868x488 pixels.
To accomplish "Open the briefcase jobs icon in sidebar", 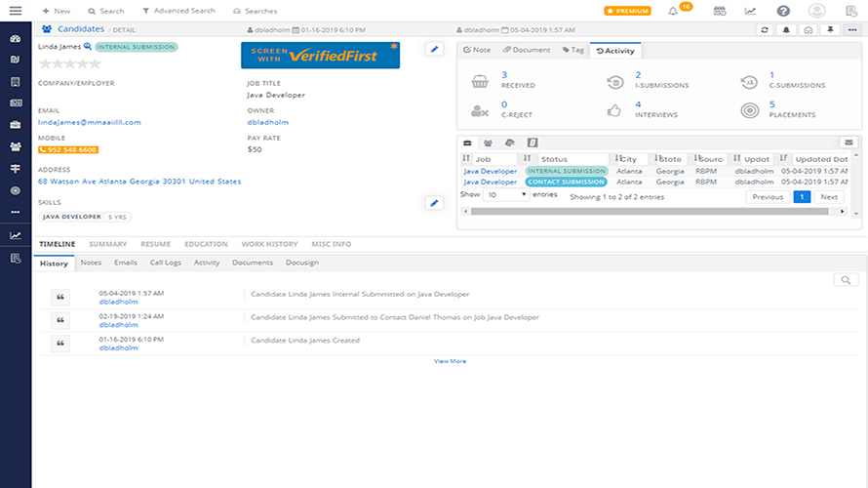I will (16, 125).
